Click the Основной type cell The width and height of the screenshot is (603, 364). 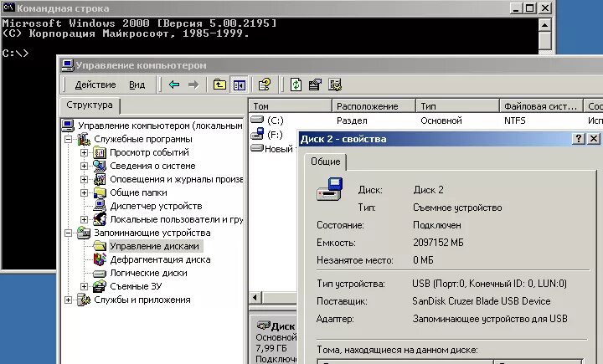click(x=441, y=120)
